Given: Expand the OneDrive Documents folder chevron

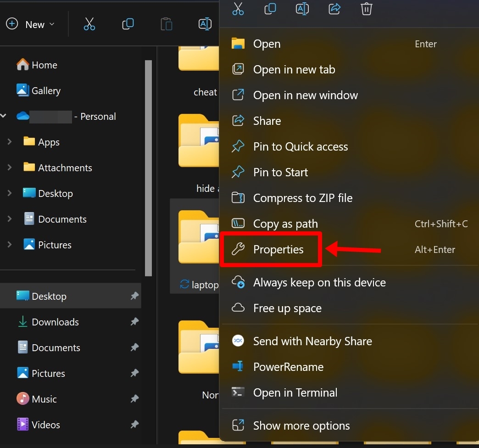Looking at the screenshot, I should [x=10, y=219].
